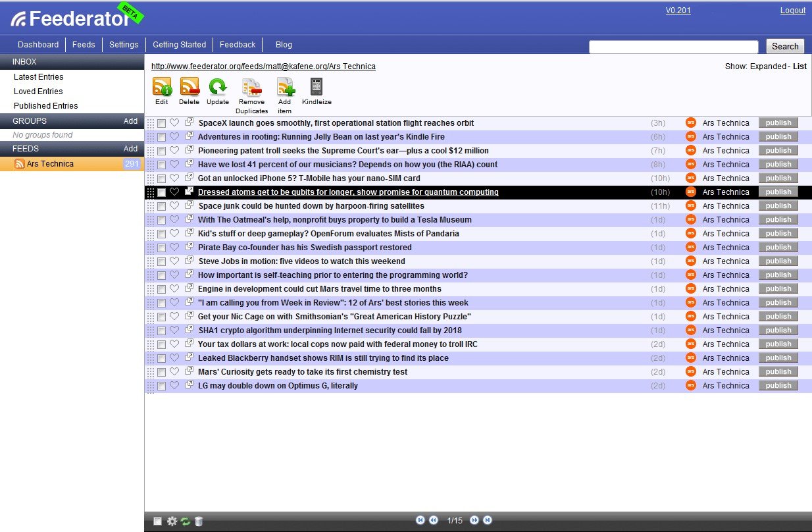Open 'Your tax dollars at work' entry title
812x532 pixels.
(338, 344)
